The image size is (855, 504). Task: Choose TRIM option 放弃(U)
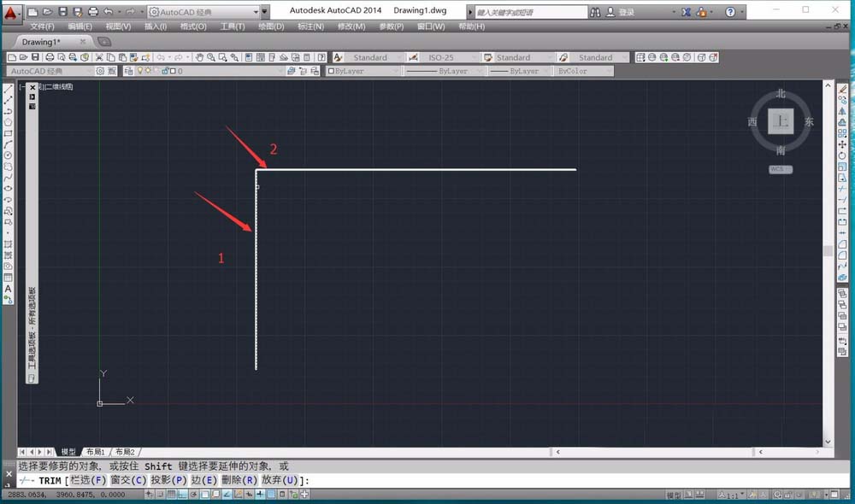point(280,480)
